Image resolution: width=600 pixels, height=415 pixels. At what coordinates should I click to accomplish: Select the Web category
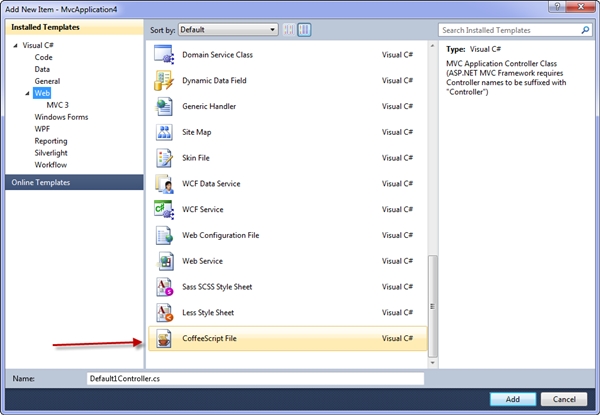coord(42,93)
